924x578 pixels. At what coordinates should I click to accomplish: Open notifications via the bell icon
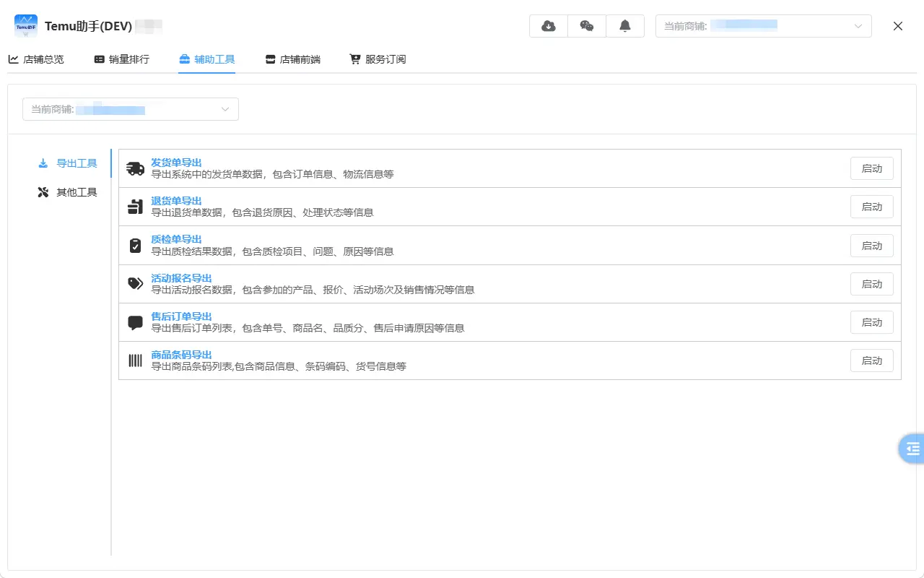(625, 25)
